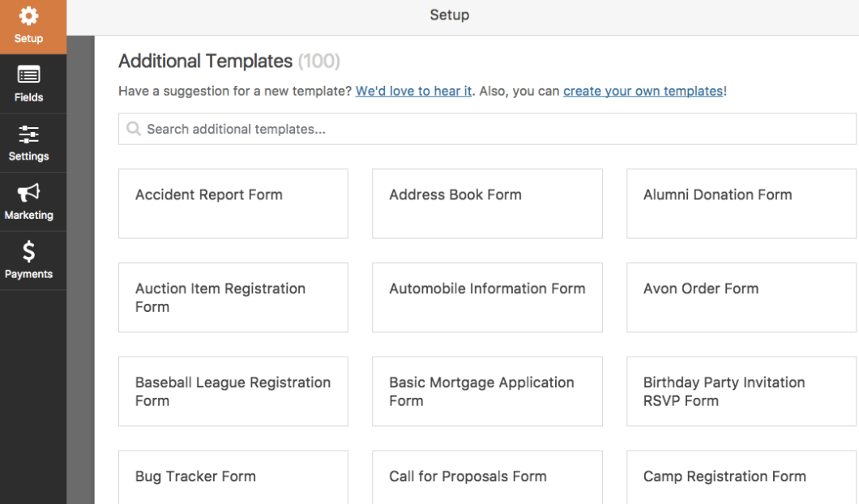859x504 pixels.
Task: Choose Birthday Party Invitation RSVP Form template
Action: click(741, 391)
